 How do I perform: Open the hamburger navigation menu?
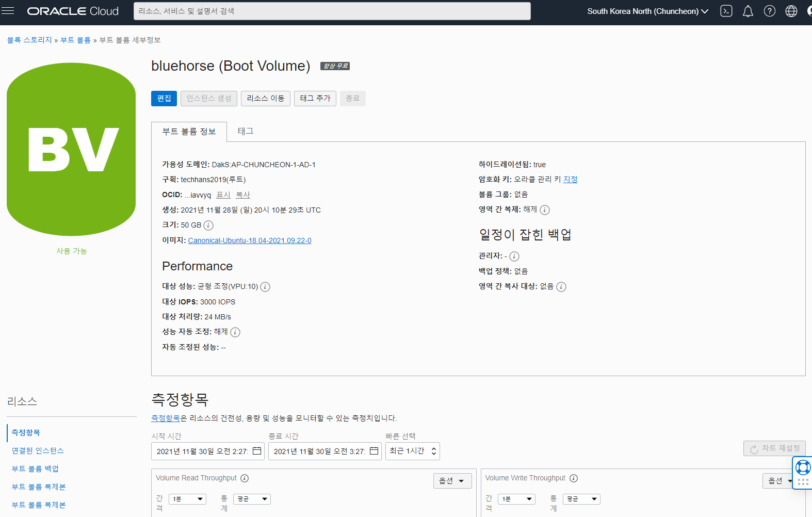pos(8,10)
